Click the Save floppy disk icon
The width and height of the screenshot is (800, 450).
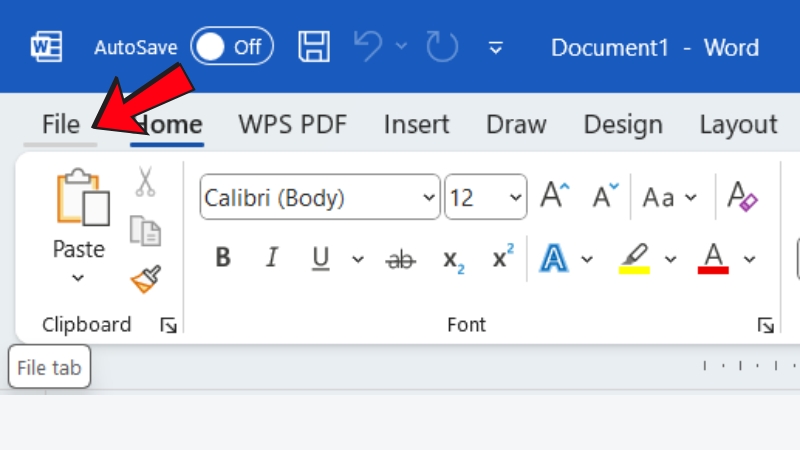pyautogui.click(x=314, y=46)
